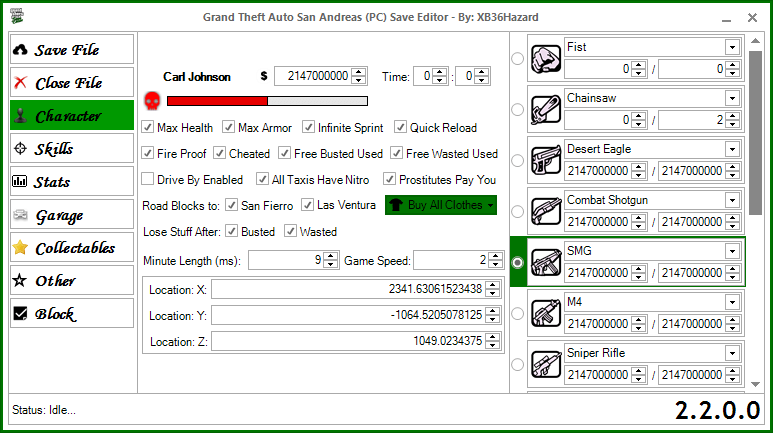Click the M4 rifle icon
The image size is (773, 433).
pyautogui.click(x=546, y=313)
